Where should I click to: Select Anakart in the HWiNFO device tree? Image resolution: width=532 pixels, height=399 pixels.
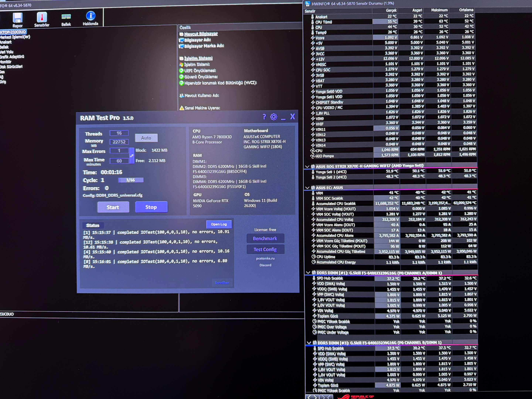pyautogui.click(x=6, y=42)
